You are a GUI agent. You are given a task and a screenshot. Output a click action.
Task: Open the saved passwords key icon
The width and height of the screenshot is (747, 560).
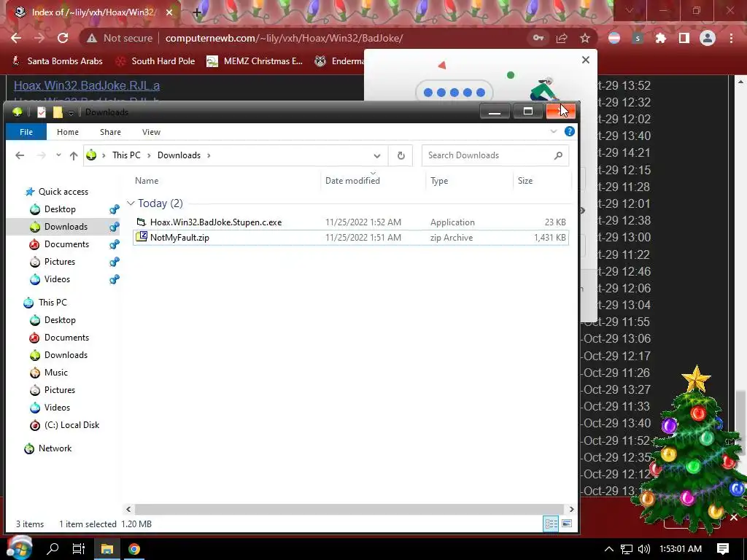(538, 38)
